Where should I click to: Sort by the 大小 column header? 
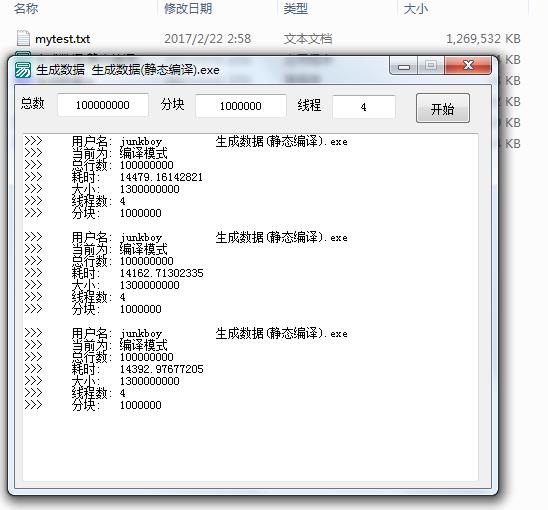tap(416, 9)
